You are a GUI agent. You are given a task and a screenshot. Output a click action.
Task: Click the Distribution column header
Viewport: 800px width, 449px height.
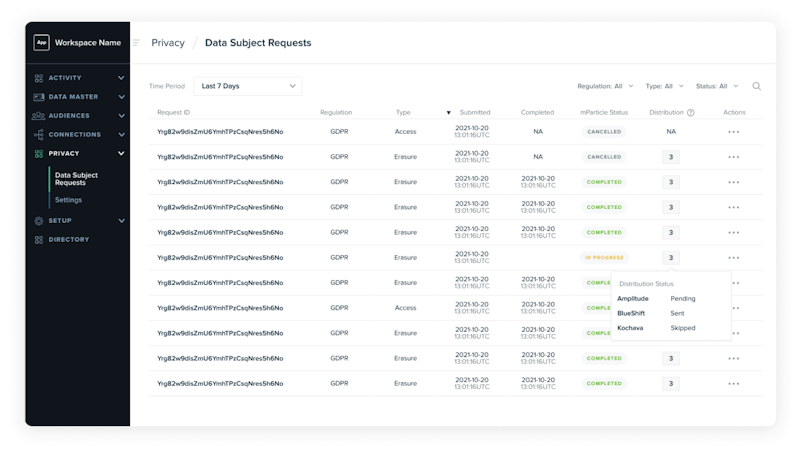[x=666, y=113]
